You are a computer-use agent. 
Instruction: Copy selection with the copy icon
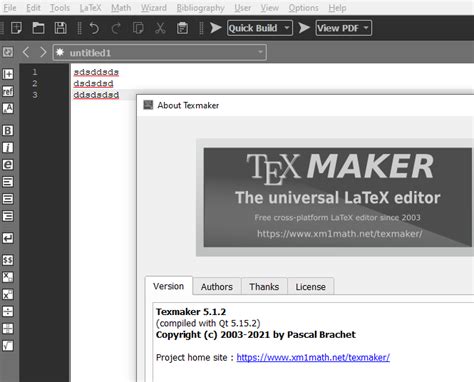[x=138, y=28]
